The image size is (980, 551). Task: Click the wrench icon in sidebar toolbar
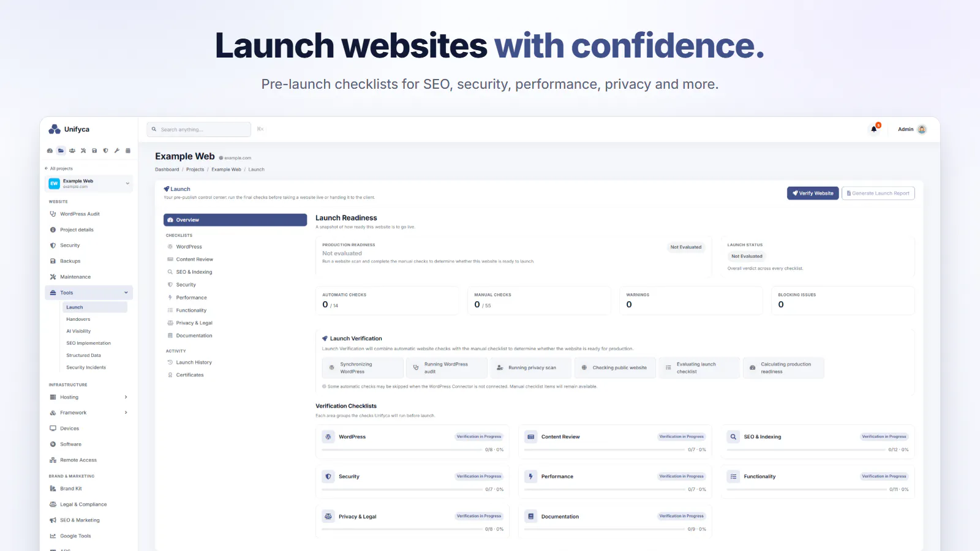click(116, 151)
